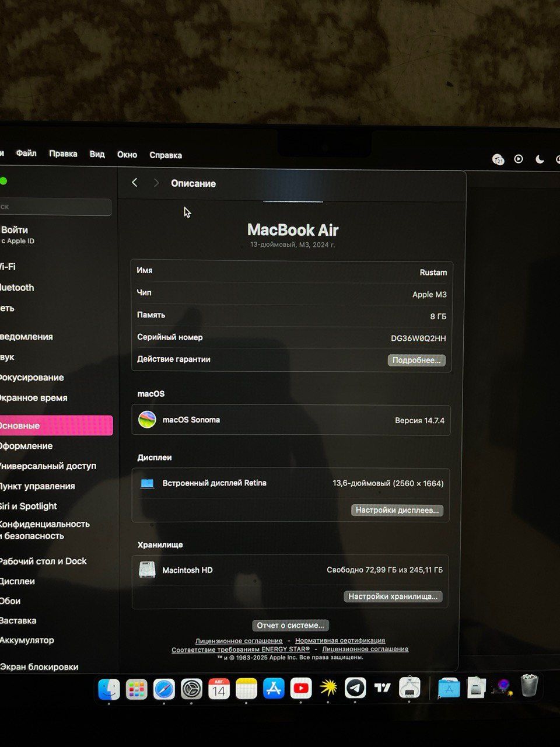Screen dimensions: 560x747
Task: Select the highlighted Основные item
Action: click(56, 425)
